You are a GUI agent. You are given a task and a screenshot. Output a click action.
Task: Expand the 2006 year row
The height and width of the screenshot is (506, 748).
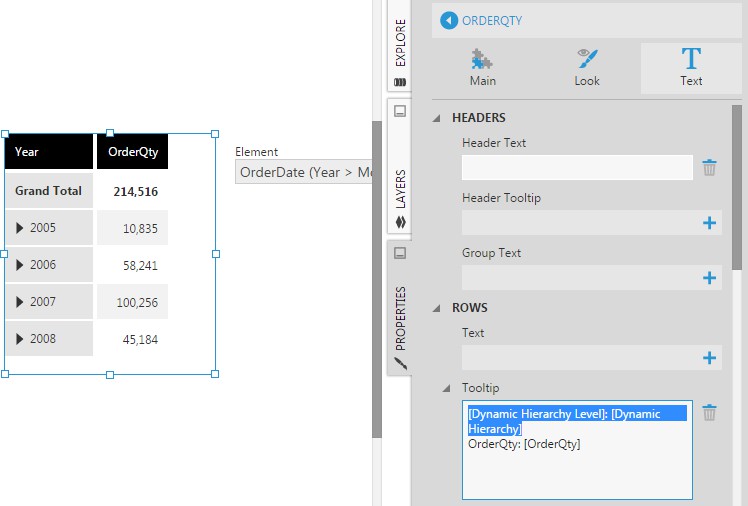(x=19, y=265)
